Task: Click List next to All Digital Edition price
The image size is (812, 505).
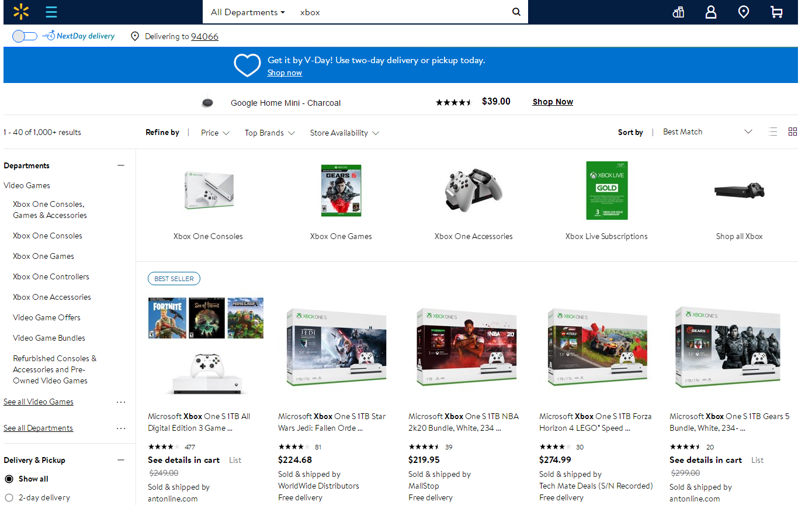Action: pos(235,460)
